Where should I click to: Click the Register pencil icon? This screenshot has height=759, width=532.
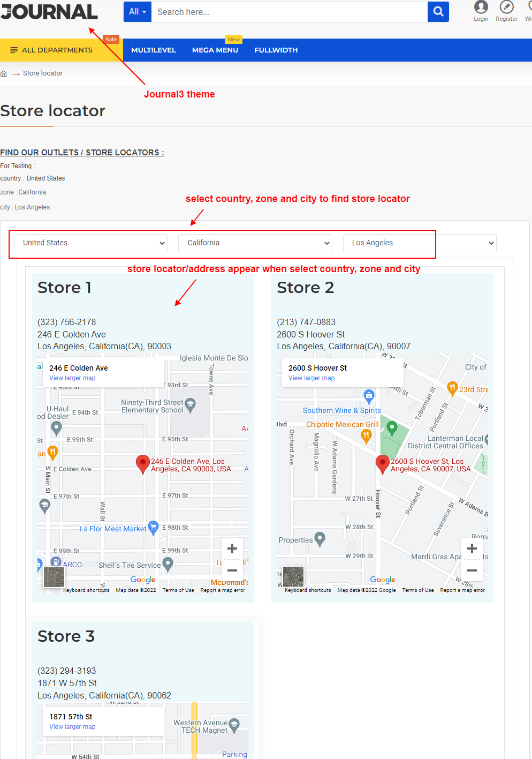[506, 8]
